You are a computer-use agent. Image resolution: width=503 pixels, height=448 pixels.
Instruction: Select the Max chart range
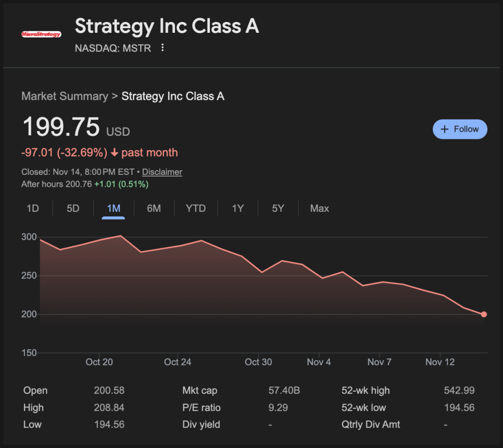[x=319, y=209]
